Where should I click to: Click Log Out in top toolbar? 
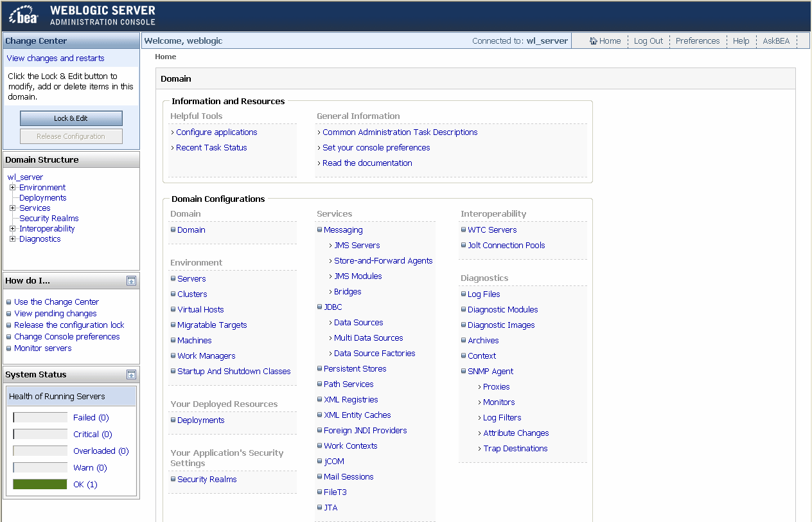pyautogui.click(x=648, y=41)
